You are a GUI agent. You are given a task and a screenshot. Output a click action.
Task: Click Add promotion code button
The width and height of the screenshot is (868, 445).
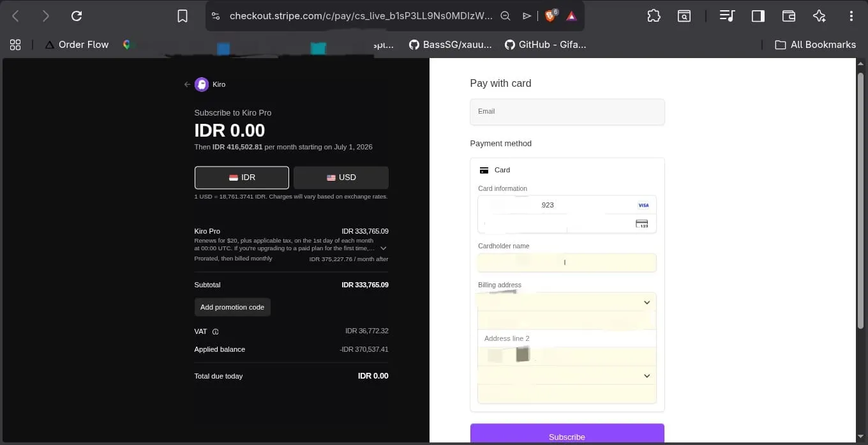[232, 307]
